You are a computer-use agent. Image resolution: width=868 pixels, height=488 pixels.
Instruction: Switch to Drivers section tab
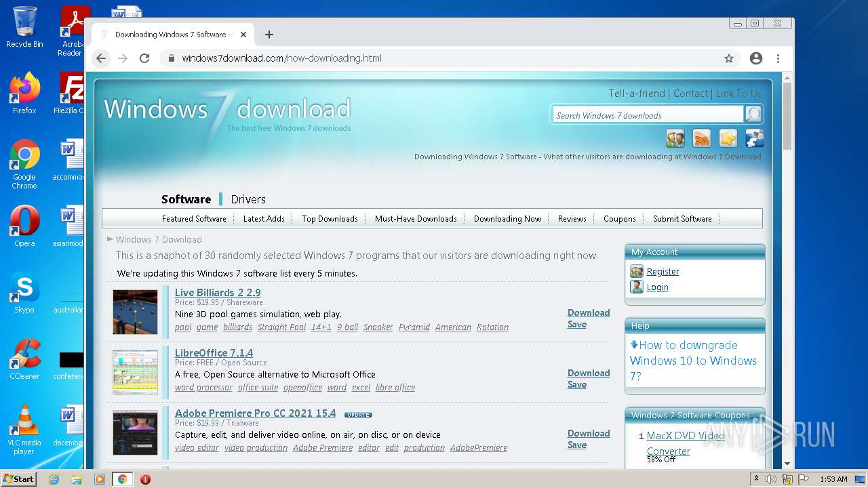[248, 199]
